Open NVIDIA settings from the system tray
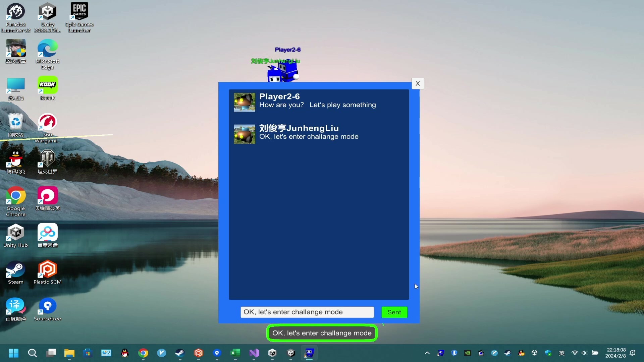Screen dimensions: 644x362 pos(468,353)
